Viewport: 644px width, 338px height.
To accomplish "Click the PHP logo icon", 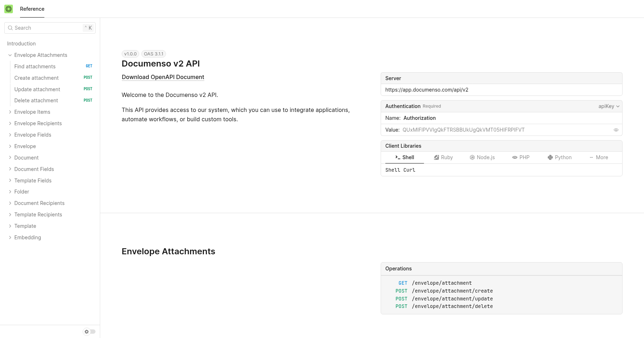I will pos(515,157).
